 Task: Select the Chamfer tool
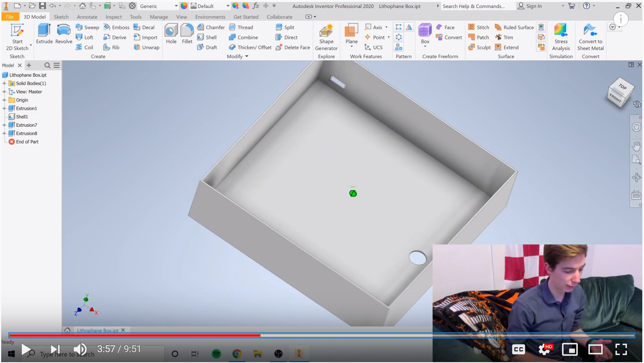(x=211, y=27)
